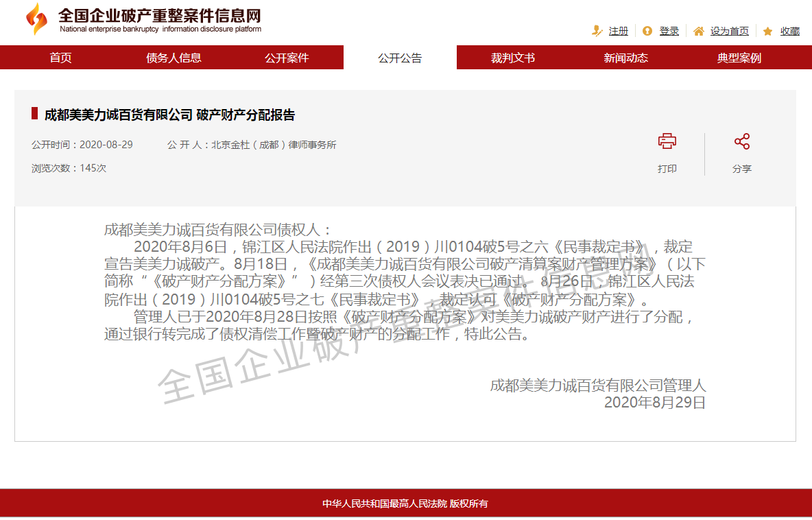The height and width of the screenshot is (520, 812).
Task: Click the 打印 label under the printer
Action: pyautogui.click(x=667, y=169)
